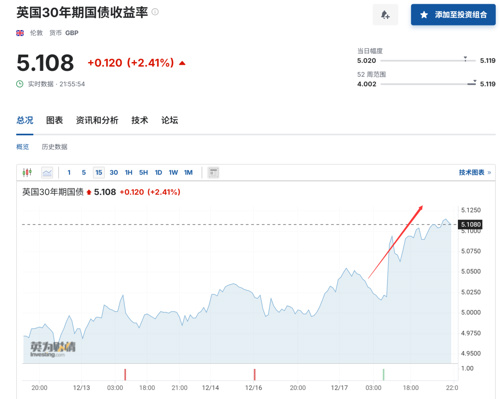Switch chart interval to 30 minutes
The image size is (500, 399).
(x=114, y=172)
